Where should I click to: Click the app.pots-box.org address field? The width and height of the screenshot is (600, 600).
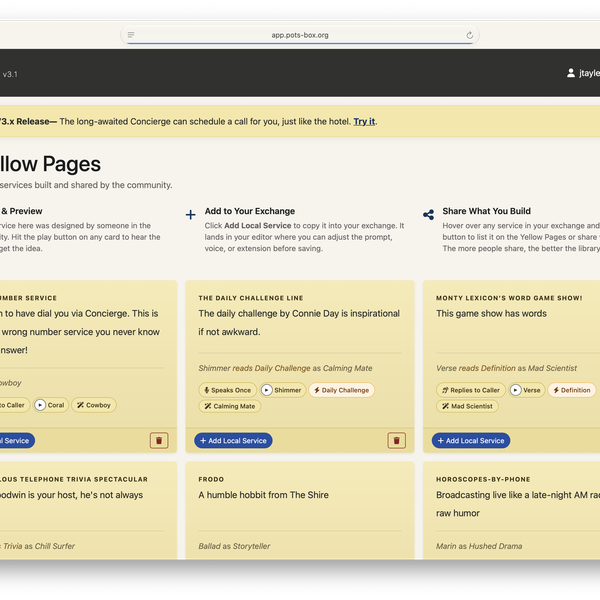[300, 35]
